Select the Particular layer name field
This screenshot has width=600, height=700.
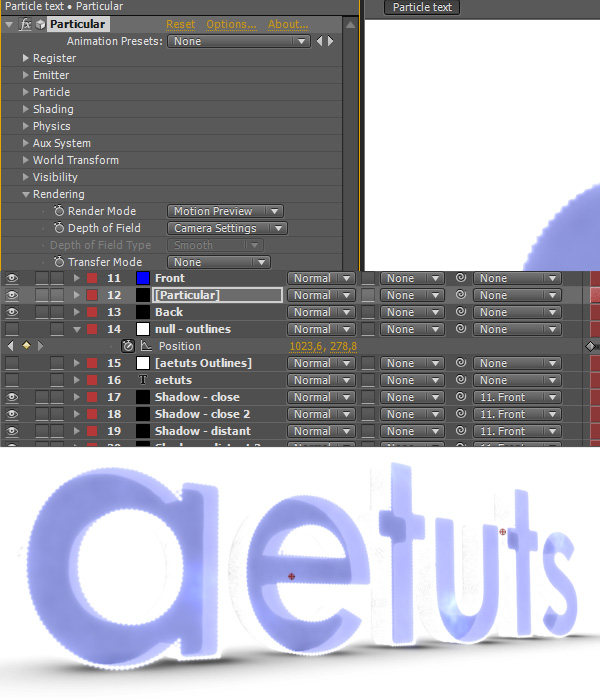(x=218, y=295)
